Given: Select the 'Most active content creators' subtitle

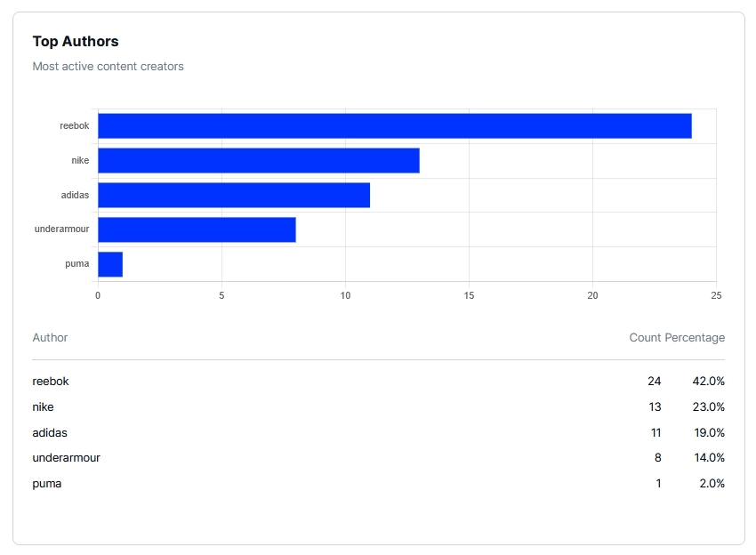Looking at the screenshot, I should 108,67.
